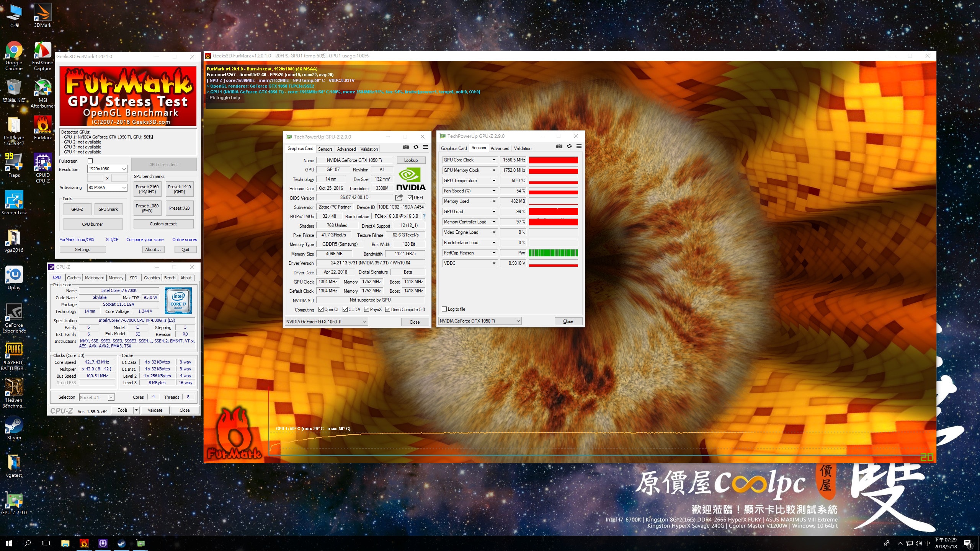Image resolution: width=980 pixels, height=551 pixels.
Task: Open GPU-Z 2.9.0 desktop icon
Action: point(14,503)
